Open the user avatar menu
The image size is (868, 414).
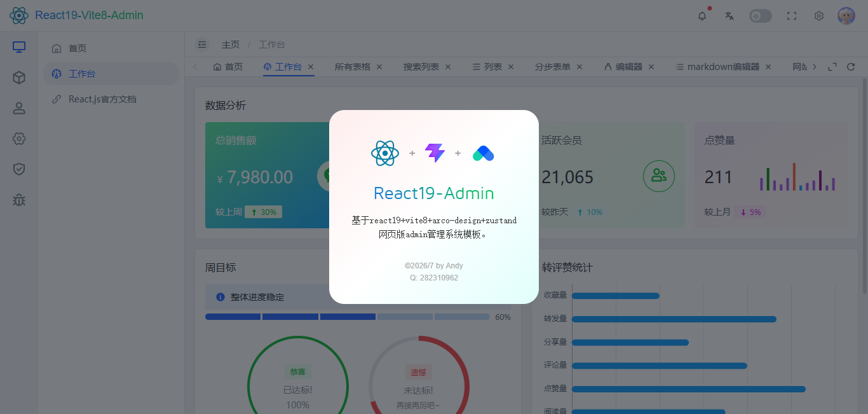click(x=846, y=16)
